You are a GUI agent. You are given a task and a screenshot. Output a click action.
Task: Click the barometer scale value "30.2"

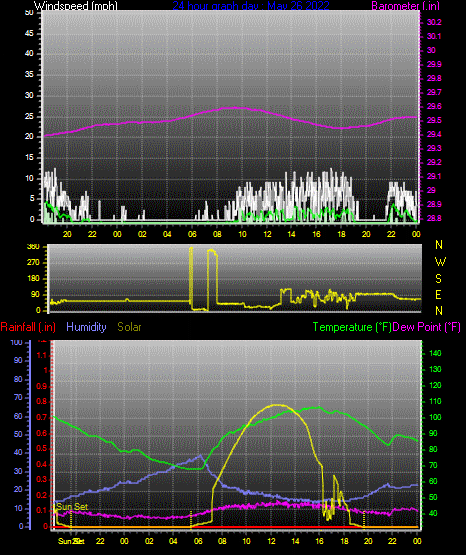434,22
